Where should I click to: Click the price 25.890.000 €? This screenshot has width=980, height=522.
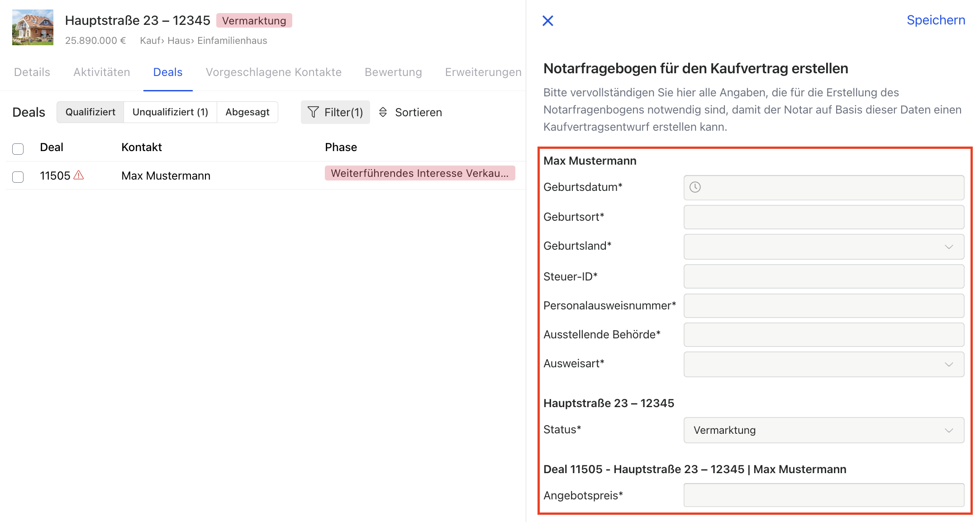(95, 41)
